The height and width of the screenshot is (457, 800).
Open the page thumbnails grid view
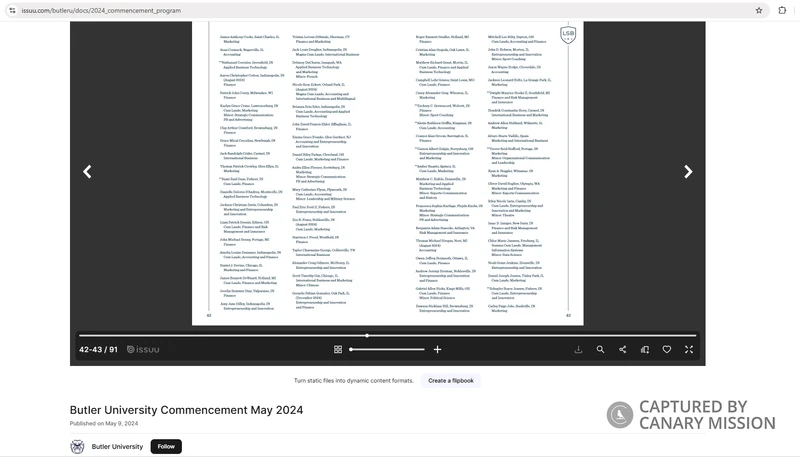coord(338,350)
